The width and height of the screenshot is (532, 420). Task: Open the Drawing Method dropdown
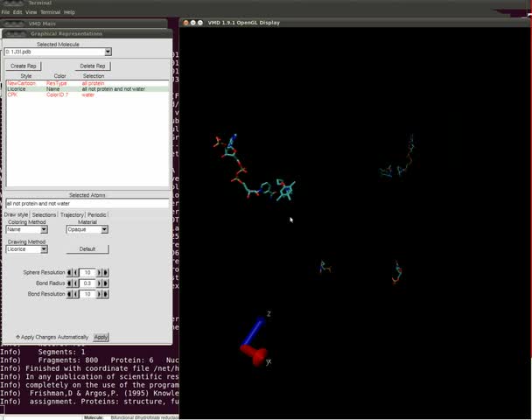[27, 249]
